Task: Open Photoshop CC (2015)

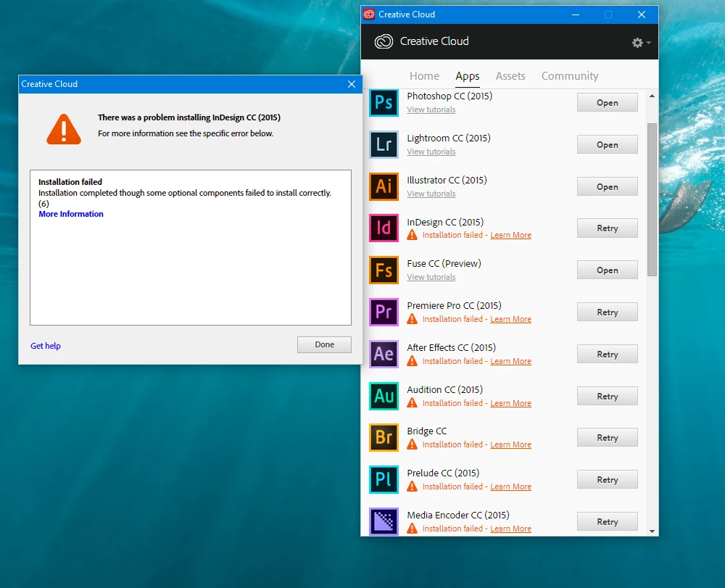Action: pyautogui.click(x=607, y=103)
